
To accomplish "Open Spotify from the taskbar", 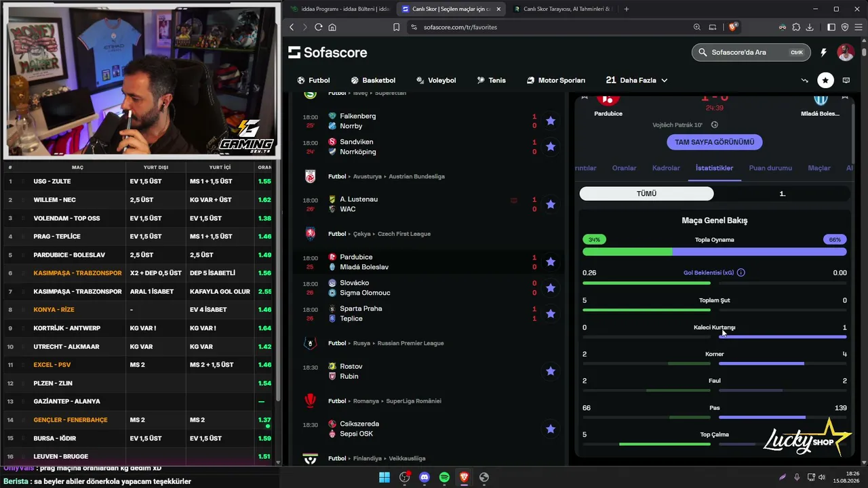I will click(x=444, y=477).
